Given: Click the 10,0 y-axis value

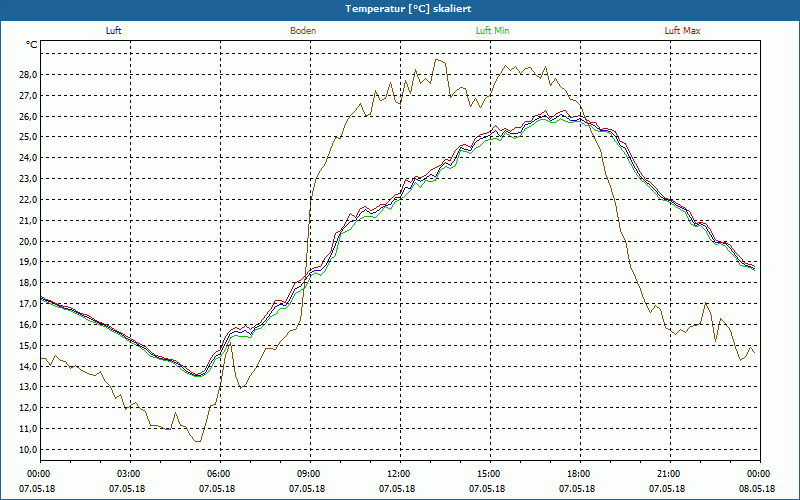Looking at the screenshot, I should pyautogui.click(x=29, y=449).
